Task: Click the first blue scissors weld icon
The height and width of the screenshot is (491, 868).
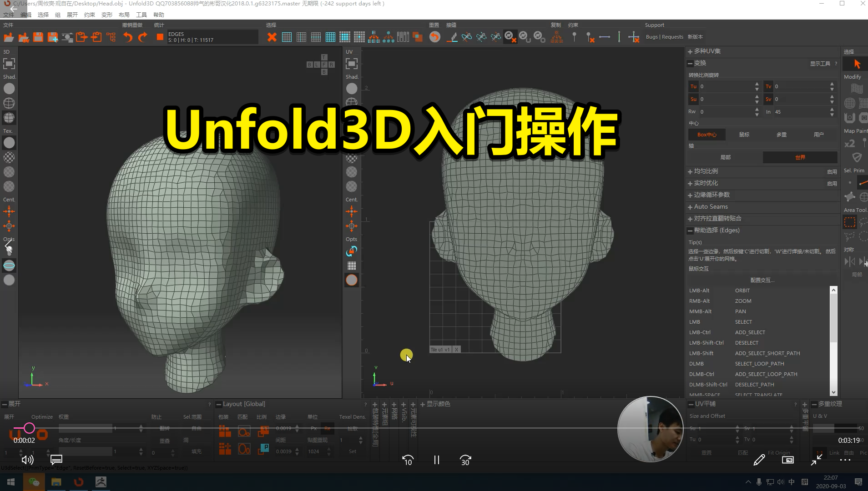Action: [466, 37]
